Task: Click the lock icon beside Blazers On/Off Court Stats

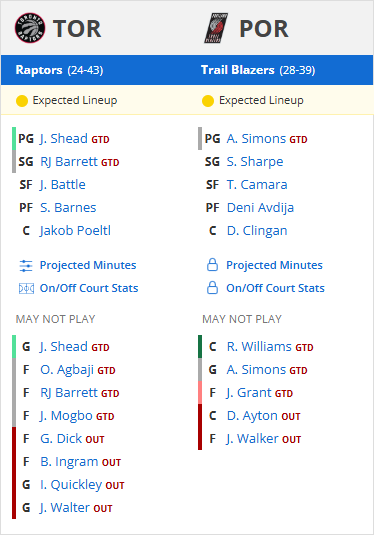Action: pyautogui.click(x=212, y=288)
